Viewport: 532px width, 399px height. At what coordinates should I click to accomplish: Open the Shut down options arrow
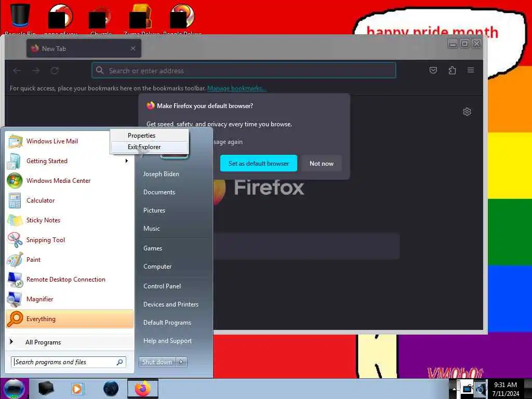[x=181, y=362]
